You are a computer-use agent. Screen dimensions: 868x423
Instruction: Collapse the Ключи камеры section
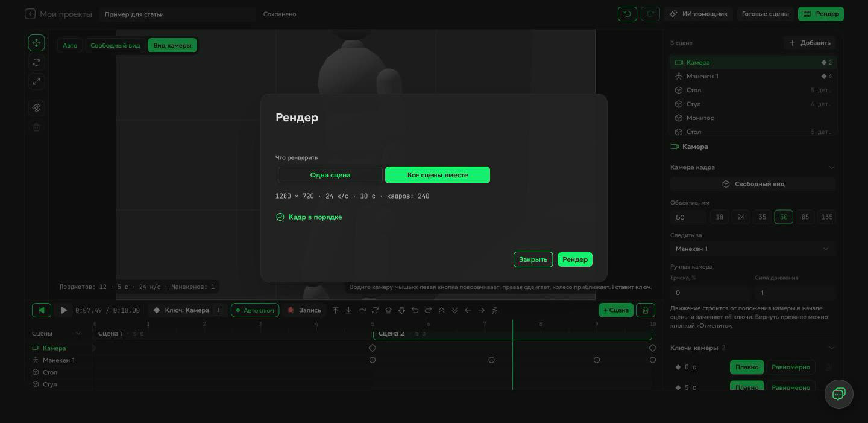point(832,348)
